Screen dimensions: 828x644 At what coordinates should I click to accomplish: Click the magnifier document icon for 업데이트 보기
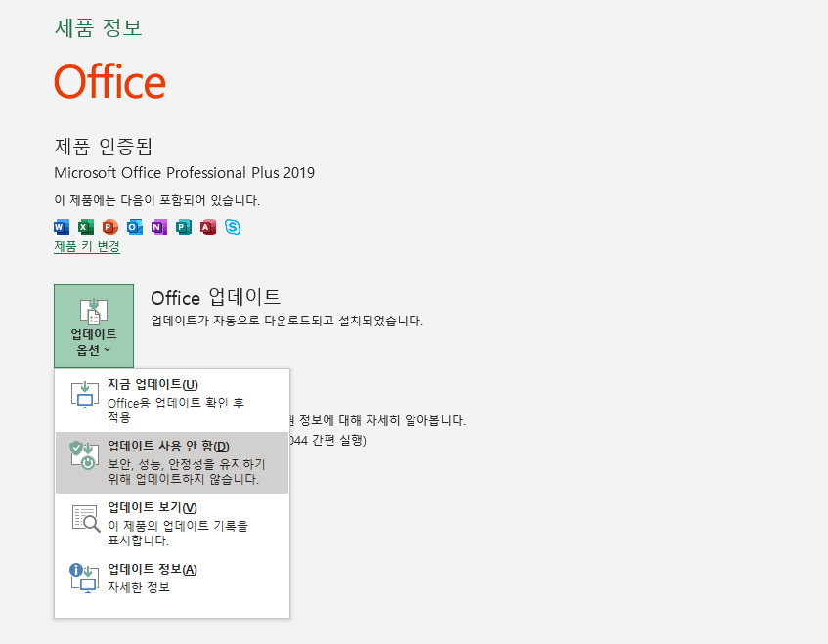86,518
